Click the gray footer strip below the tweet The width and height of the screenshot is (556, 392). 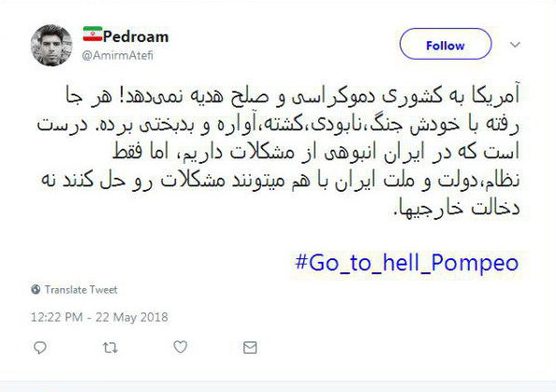pos(278,386)
